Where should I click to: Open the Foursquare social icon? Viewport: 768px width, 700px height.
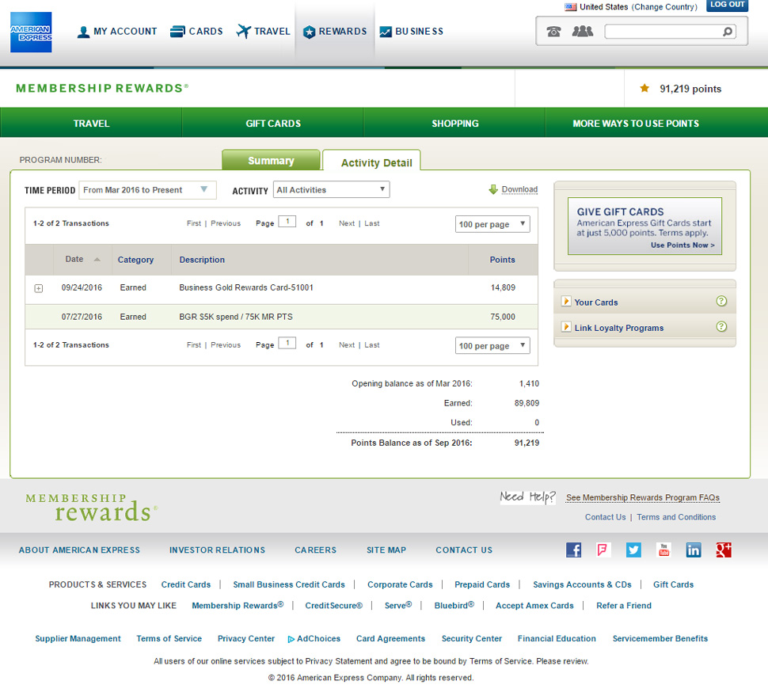click(603, 550)
